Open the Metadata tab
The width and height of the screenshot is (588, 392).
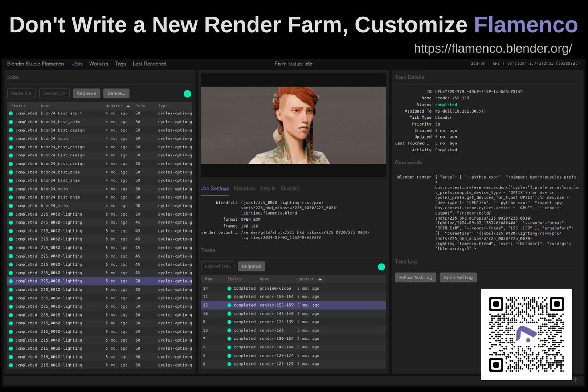click(x=244, y=188)
